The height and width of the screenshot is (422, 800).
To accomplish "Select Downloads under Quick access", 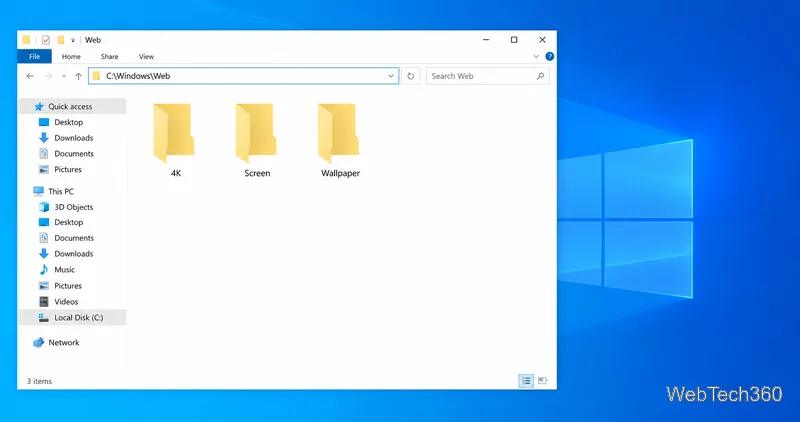I will (73, 138).
